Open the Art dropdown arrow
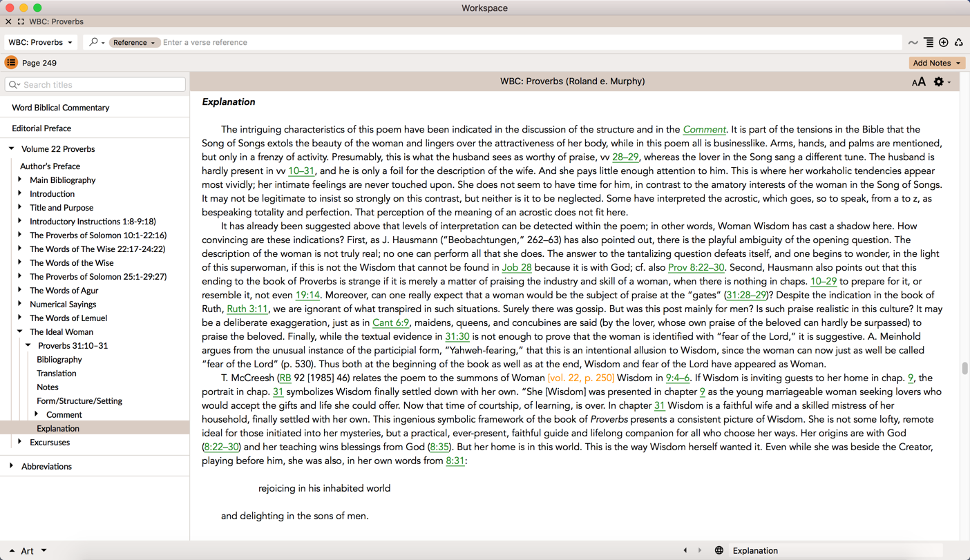Viewport: 970px width, 560px height. pos(44,550)
